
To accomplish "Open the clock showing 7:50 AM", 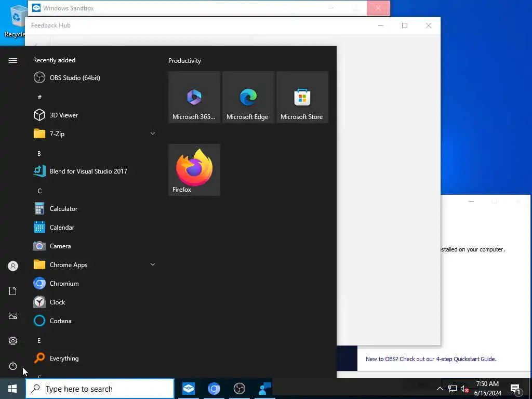I will coord(487,389).
